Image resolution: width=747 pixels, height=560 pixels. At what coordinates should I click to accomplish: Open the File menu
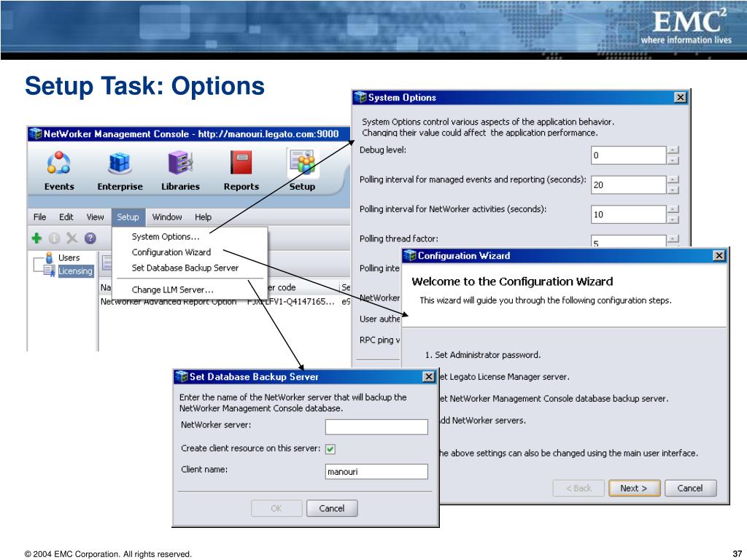pos(39,217)
